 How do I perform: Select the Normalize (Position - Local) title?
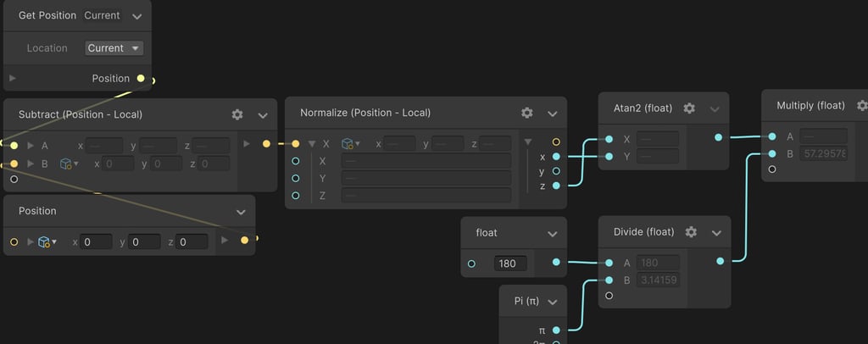point(365,113)
